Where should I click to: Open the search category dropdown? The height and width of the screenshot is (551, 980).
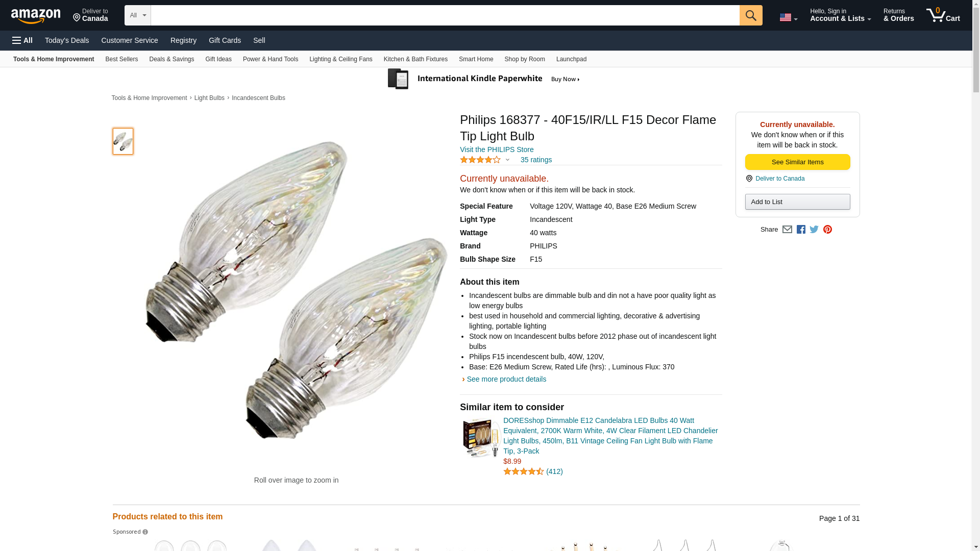(137, 15)
